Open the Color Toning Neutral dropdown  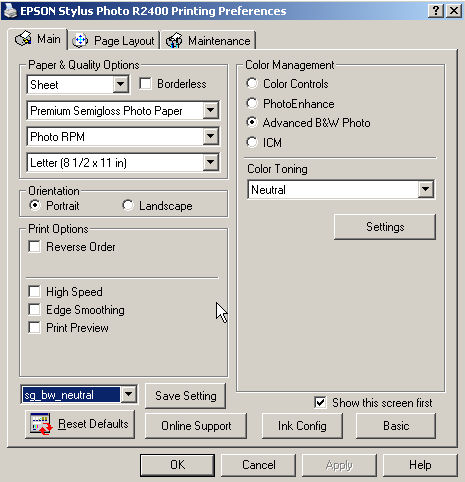[426, 189]
